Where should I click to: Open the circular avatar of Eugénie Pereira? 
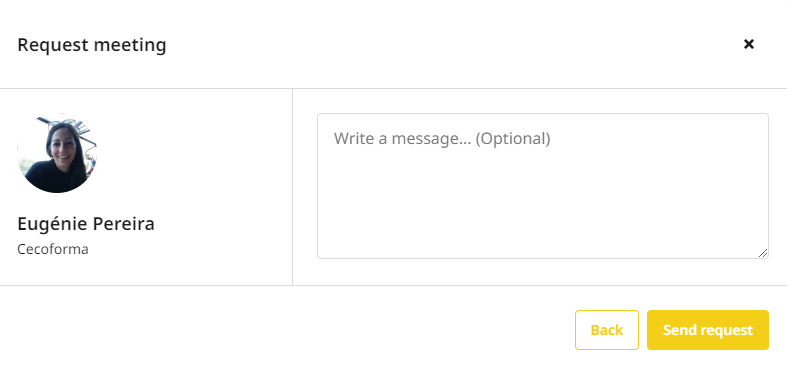(57, 153)
